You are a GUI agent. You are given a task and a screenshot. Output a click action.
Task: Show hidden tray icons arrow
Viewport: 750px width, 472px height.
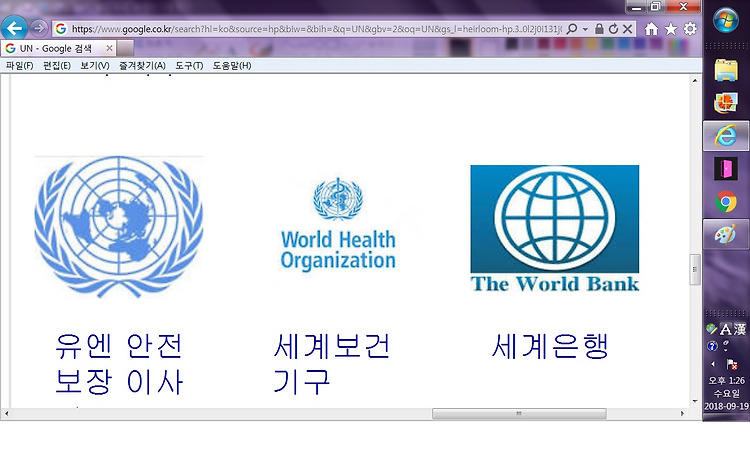(x=713, y=364)
